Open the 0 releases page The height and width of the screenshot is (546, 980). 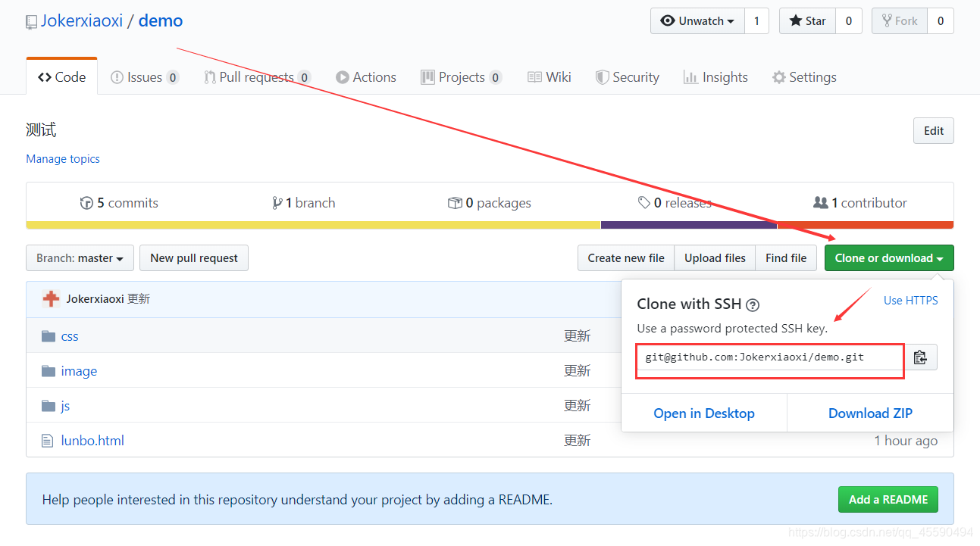pos(675,203)
